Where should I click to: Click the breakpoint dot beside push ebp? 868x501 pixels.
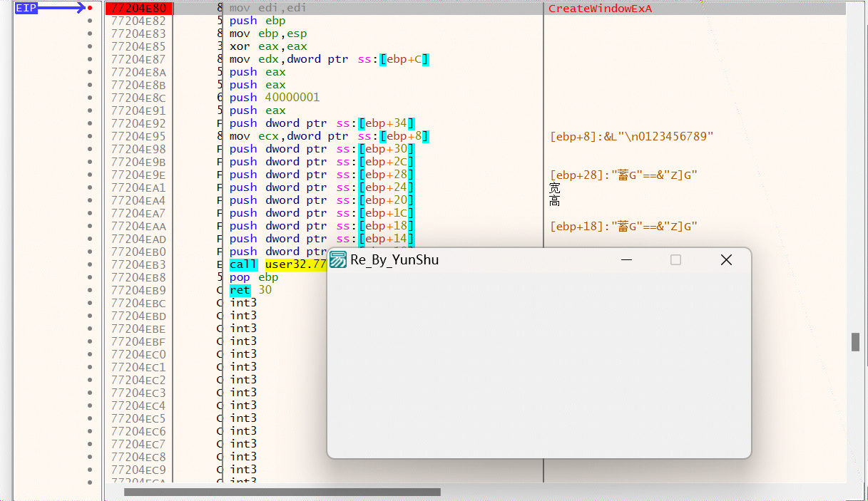(89, 21)
